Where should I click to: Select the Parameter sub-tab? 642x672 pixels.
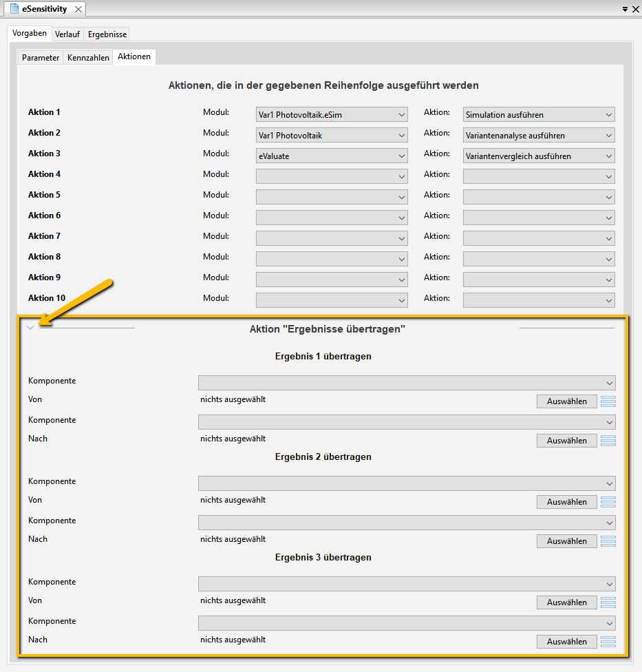click(41, 57)
